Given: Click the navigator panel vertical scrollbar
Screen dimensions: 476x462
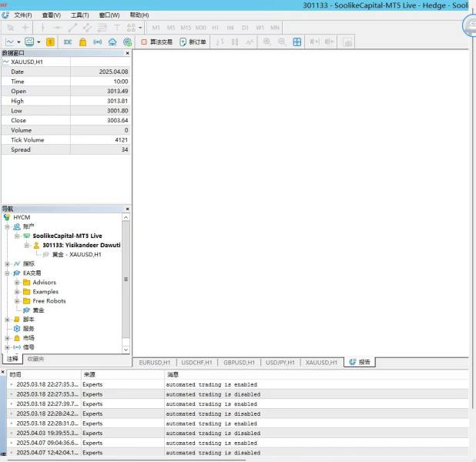Looking at the screenshot, I should tap(126, 280).
